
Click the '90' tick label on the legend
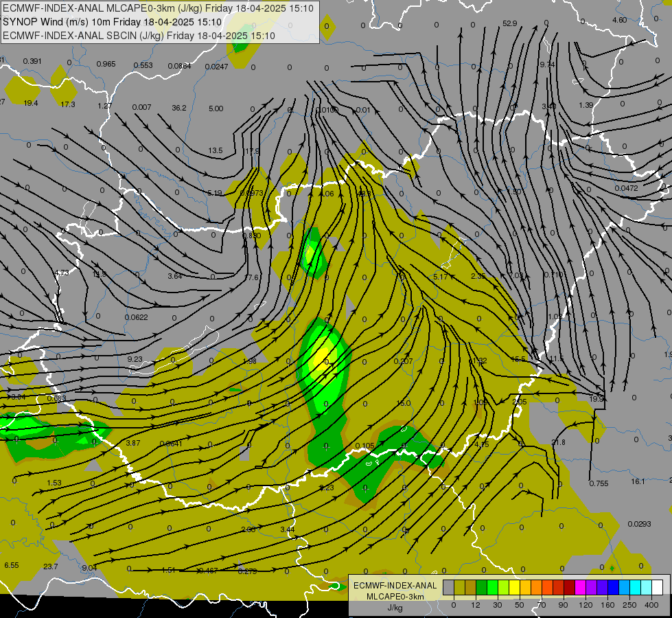click(563, 605)
